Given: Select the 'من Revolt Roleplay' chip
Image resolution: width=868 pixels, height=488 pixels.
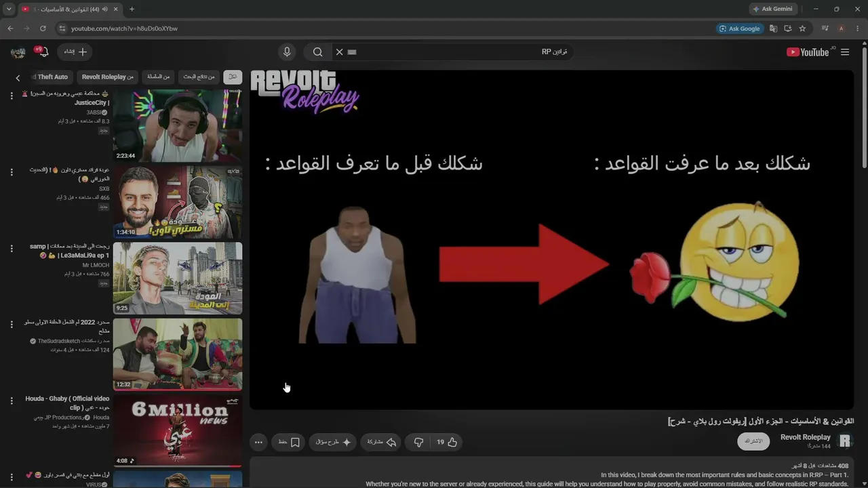Looking at the screenshot, I should [x=108, y=77].
